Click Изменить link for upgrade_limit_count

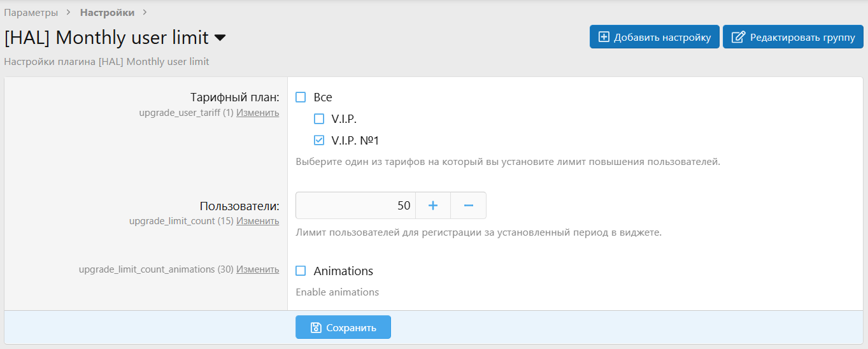[257, 221]
